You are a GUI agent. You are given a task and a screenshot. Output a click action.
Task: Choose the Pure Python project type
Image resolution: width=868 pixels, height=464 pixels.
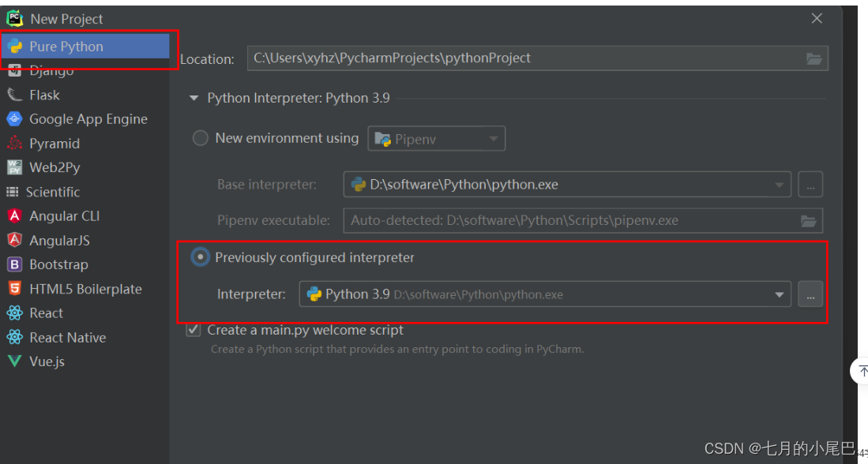[85, 47]
